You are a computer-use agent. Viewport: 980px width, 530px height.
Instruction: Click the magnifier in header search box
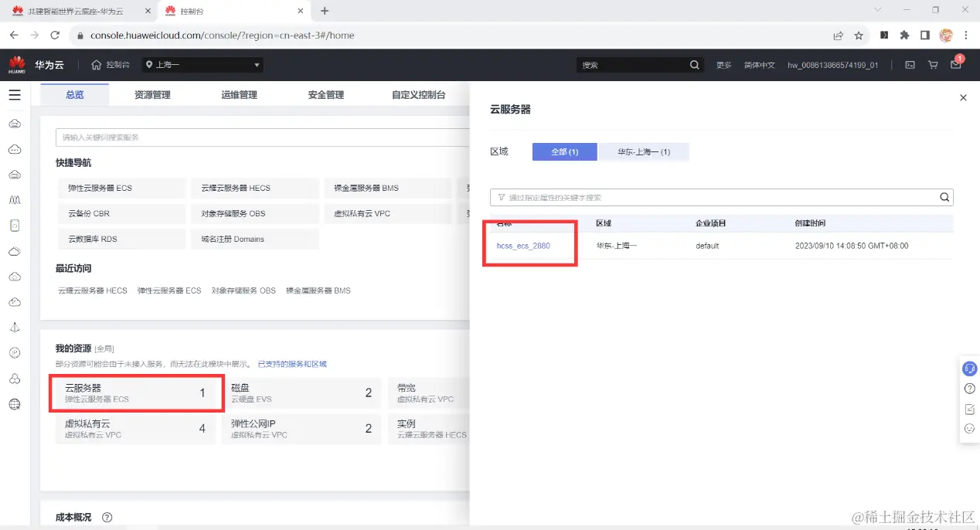pos(694,65)
